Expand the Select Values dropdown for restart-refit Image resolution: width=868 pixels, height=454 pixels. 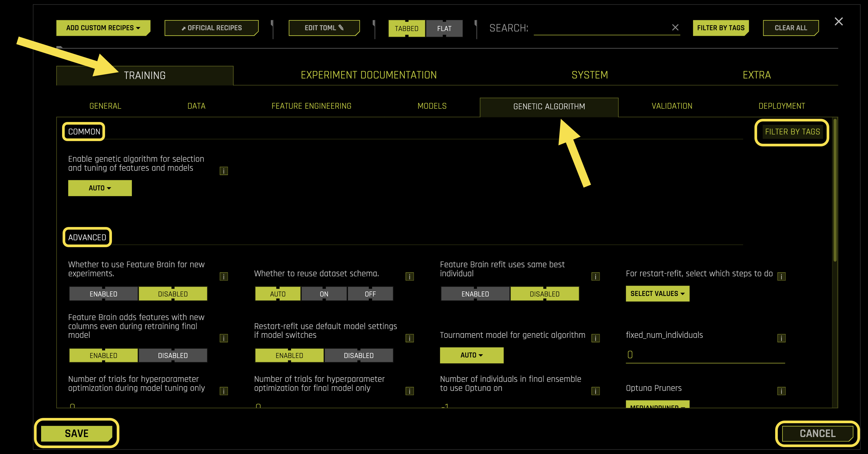point(657,293)
